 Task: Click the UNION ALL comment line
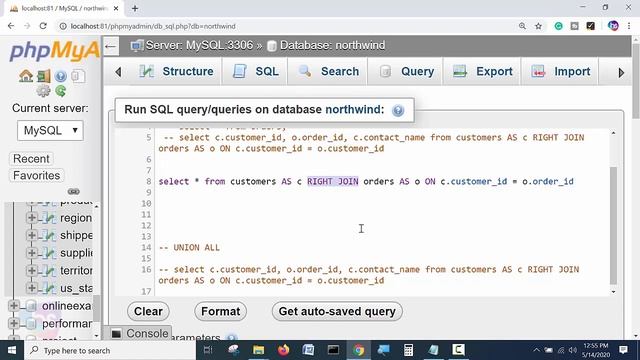189,247
